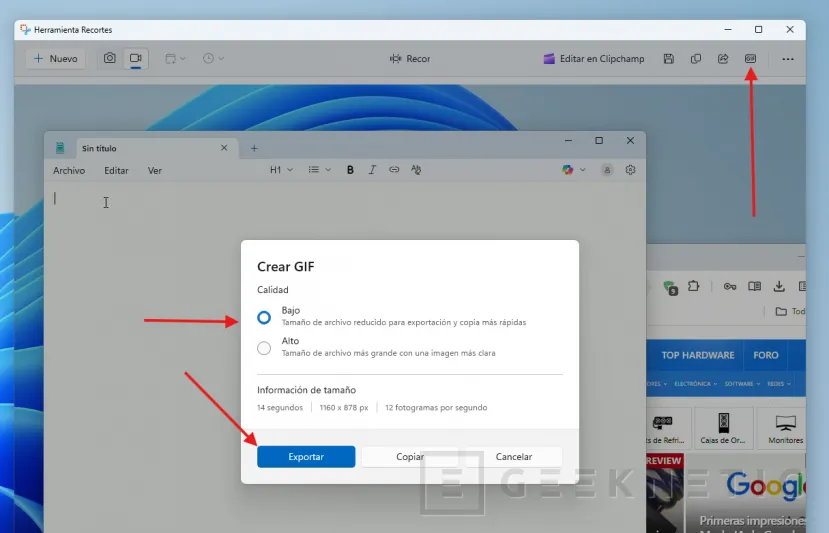Switch to photo snip camera mode

pyautogui.click(x=110, y=59)
